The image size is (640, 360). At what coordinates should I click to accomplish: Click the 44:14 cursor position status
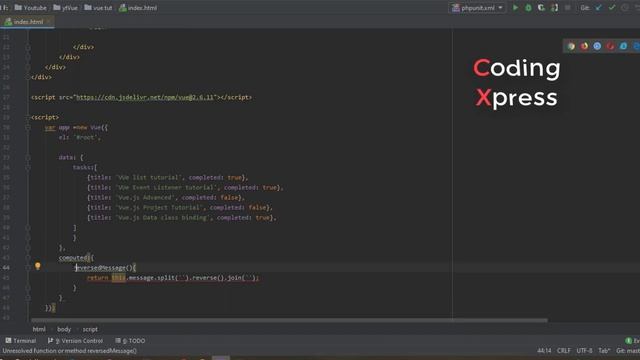[x=544, y=351]
